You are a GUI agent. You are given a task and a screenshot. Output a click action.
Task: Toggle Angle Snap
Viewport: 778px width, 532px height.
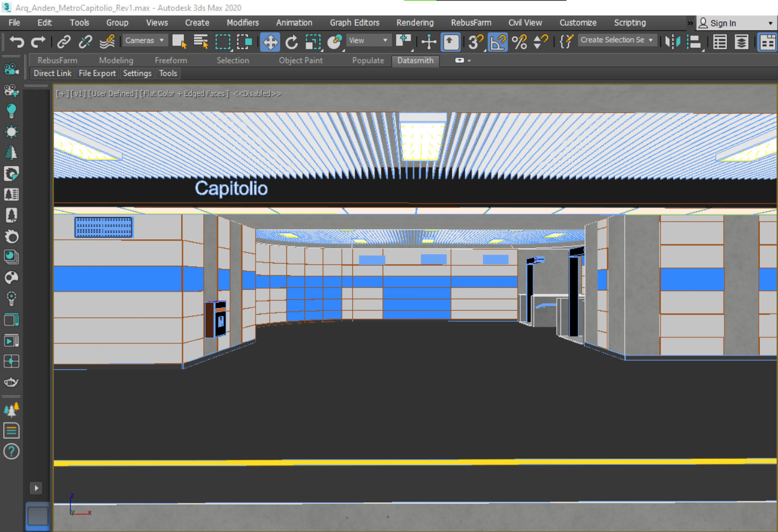coord(498,42)
